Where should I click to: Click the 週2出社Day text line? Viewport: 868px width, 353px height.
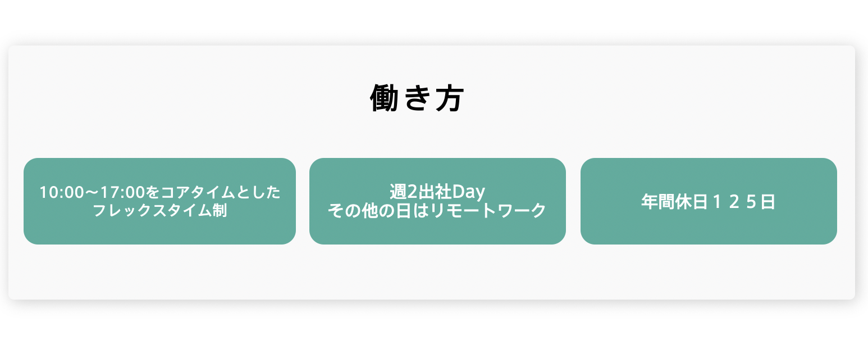437,192
